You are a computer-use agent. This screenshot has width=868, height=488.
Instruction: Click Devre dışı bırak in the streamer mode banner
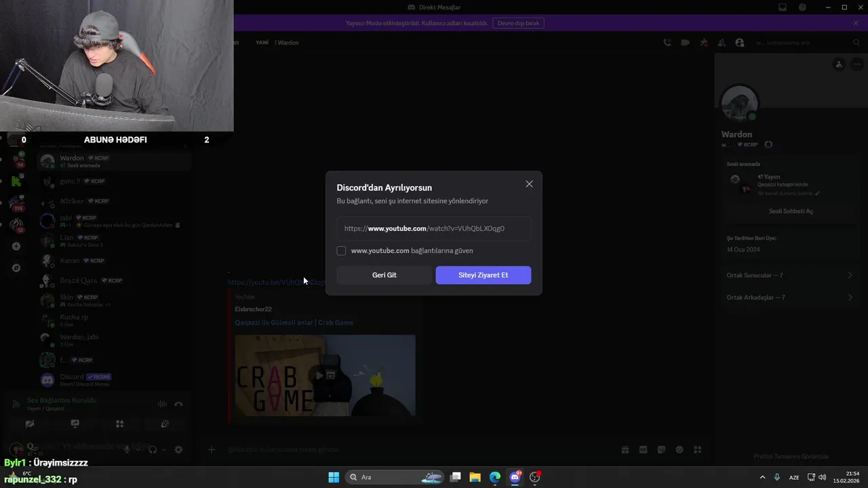[x=519, y=23]
